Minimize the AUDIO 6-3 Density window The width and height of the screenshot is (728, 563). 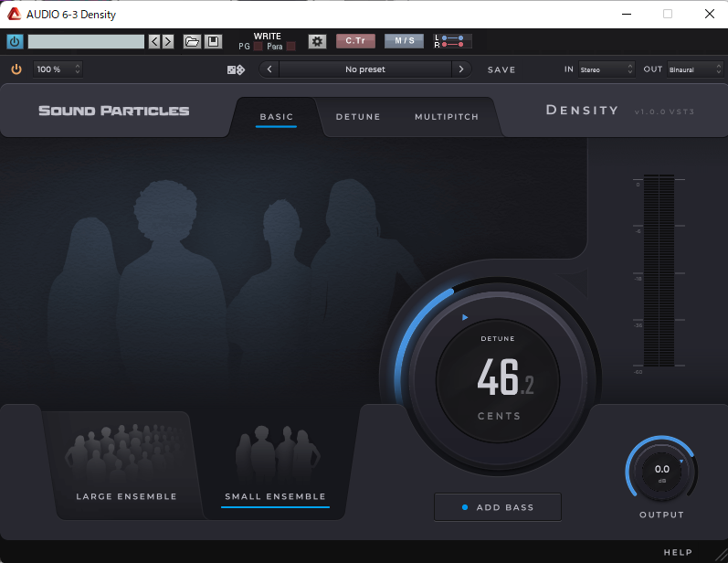(627, 14)
